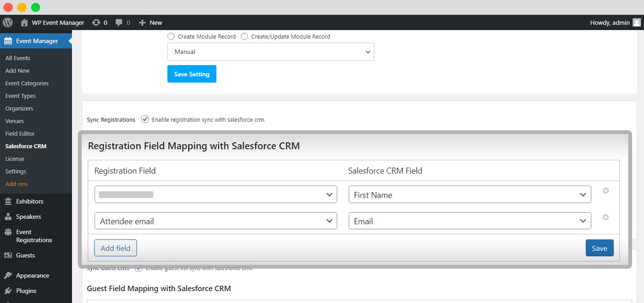Click the plus New icon in admin bar
This screenshot has width=644, height=303.
142,22
